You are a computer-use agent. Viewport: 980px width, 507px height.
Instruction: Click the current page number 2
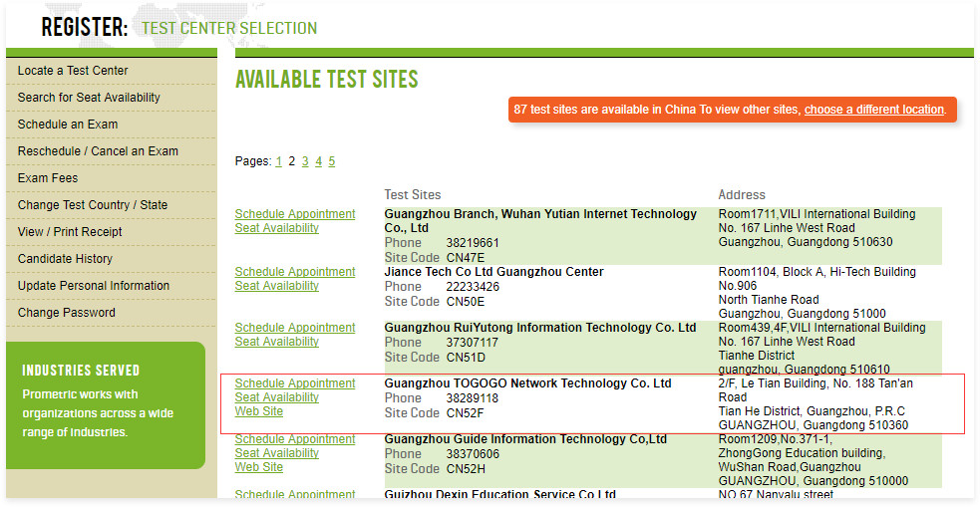click(x=291, y=161)
